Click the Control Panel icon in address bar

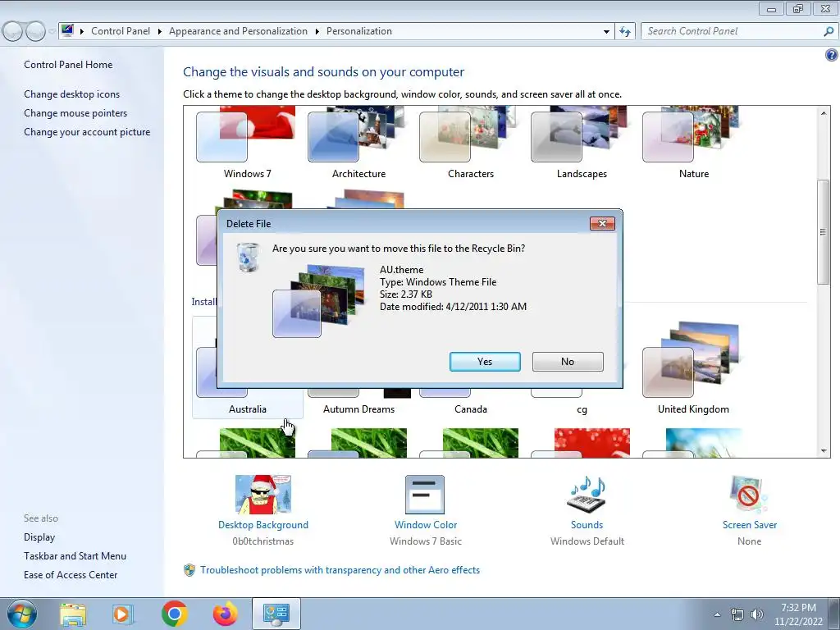[67, 30]
